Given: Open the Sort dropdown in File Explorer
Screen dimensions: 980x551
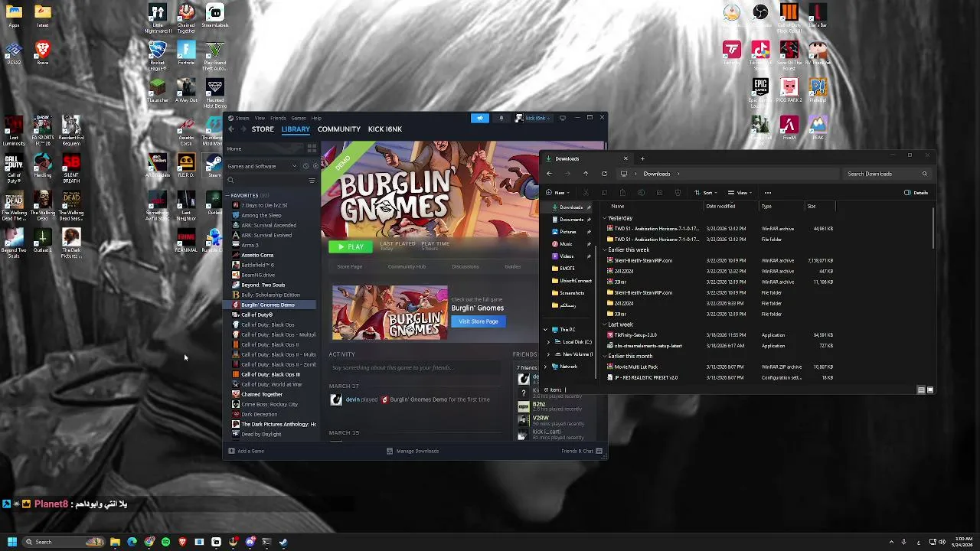Looking at the screenshot, I should tap(706, 193).
